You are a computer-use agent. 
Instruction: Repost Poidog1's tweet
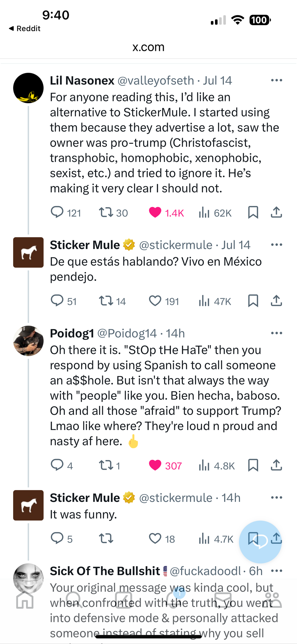pos(106,465)
